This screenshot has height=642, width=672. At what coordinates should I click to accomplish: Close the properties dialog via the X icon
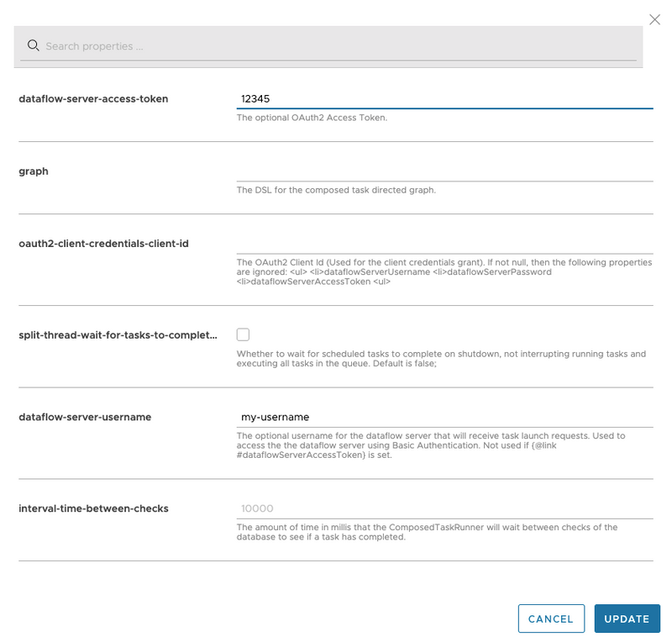coord(654,19)
